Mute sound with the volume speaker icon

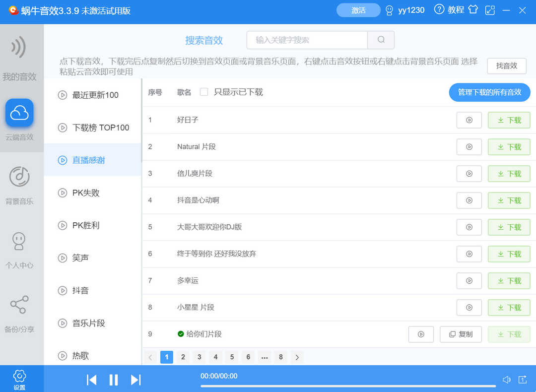(x=507, y=380)
